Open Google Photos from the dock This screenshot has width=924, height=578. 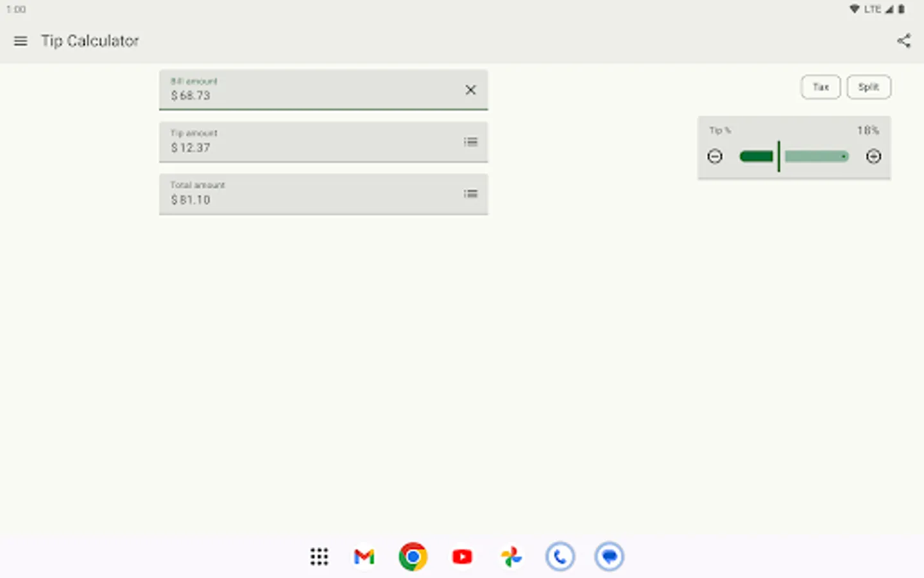(511, 556)
